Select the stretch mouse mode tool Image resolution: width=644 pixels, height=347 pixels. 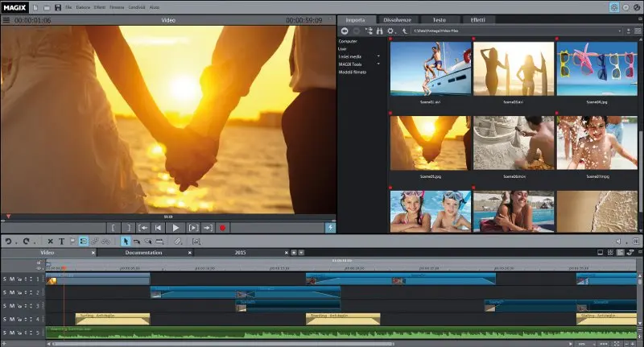(148, 242)
